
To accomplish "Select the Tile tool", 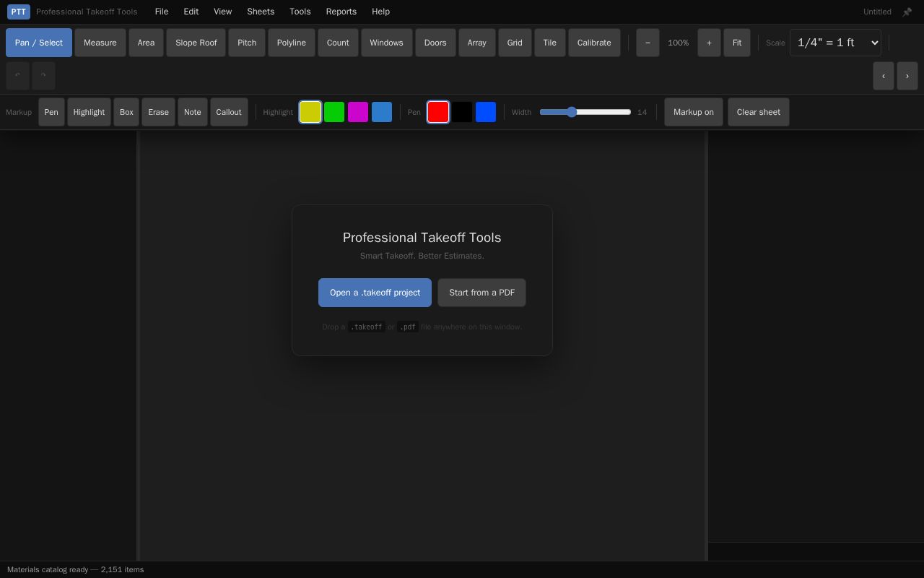I will (550, 43).
